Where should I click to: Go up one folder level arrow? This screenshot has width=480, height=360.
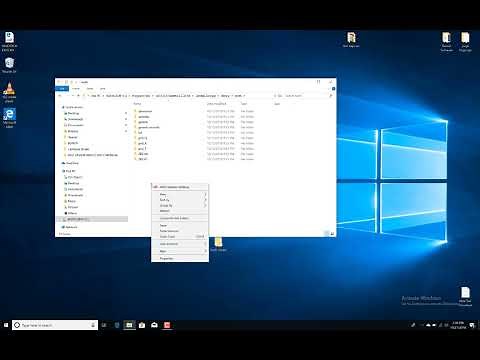coord(79,96)
